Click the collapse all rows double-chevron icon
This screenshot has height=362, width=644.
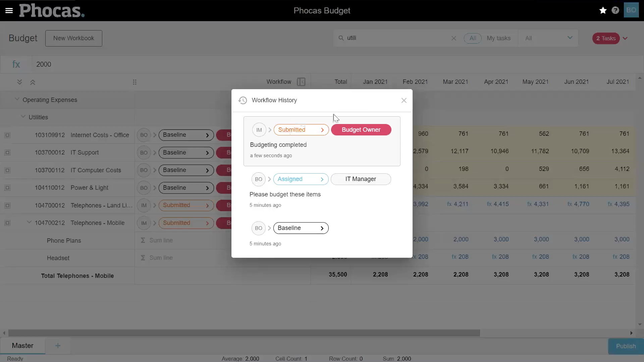click(x=33, y=82)
